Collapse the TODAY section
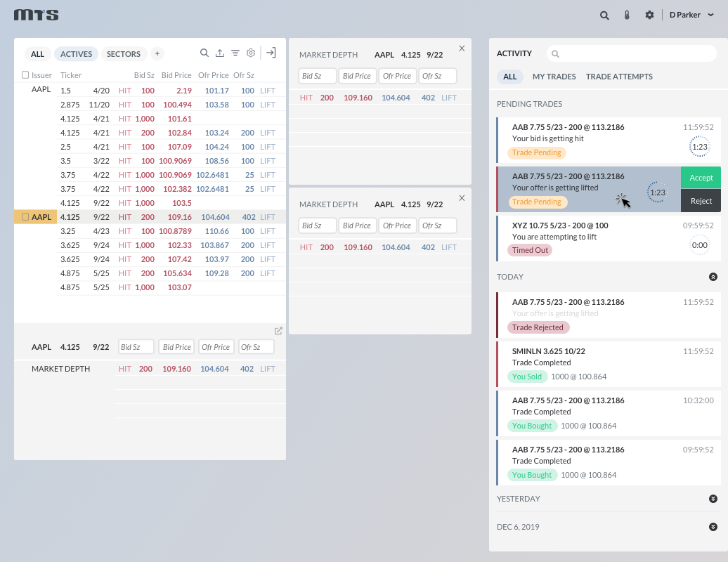Viewport: 728px width, 562px height. tap(713, 277)
